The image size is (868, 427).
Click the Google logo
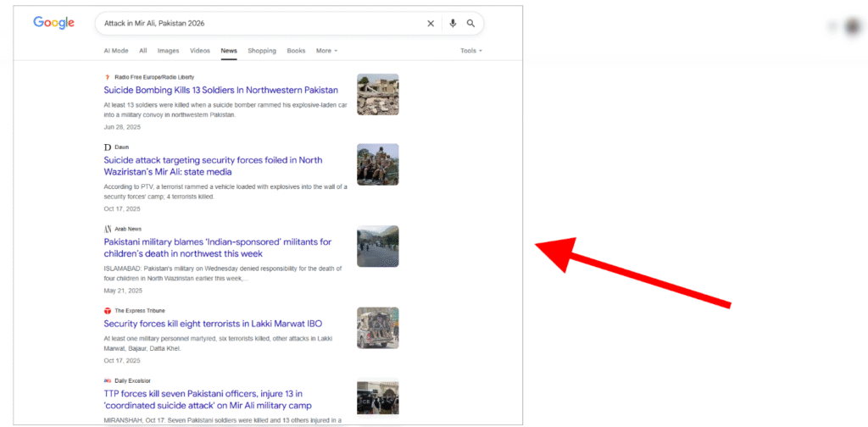click(53, 23)
